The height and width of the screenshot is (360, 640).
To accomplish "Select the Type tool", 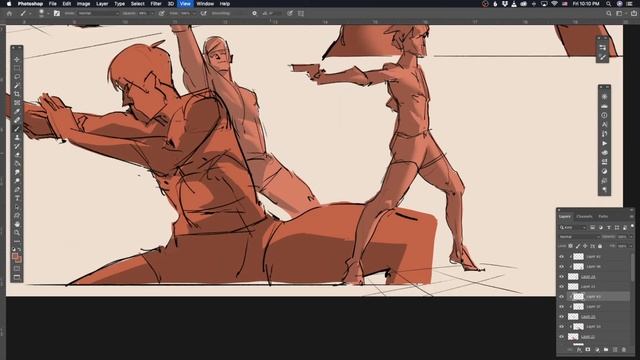I will [x=17, y=198].
